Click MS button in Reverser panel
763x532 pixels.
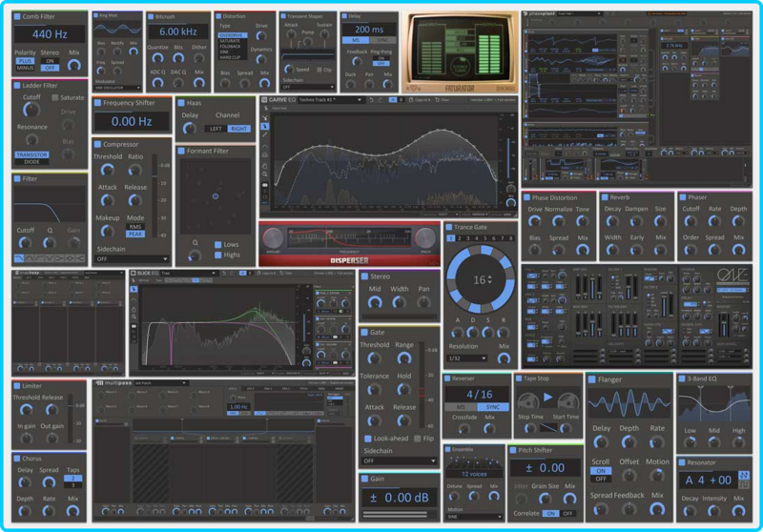click(461, 407)
